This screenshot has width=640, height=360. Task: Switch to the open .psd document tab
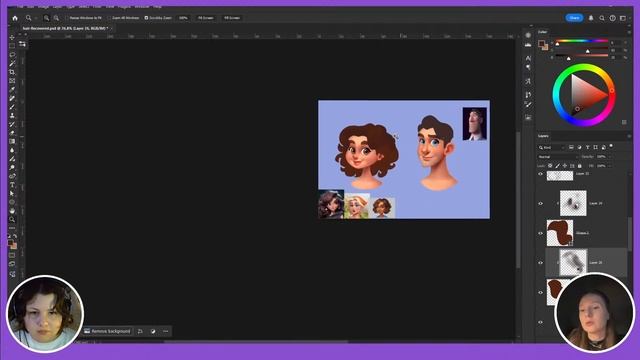point(65,28)
